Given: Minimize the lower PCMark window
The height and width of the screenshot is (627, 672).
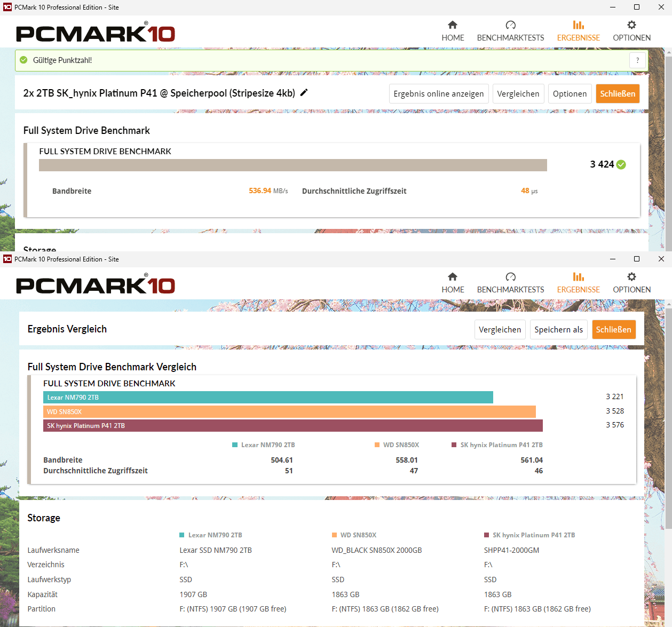Looking at the screenshot, I should pos(613,259).
